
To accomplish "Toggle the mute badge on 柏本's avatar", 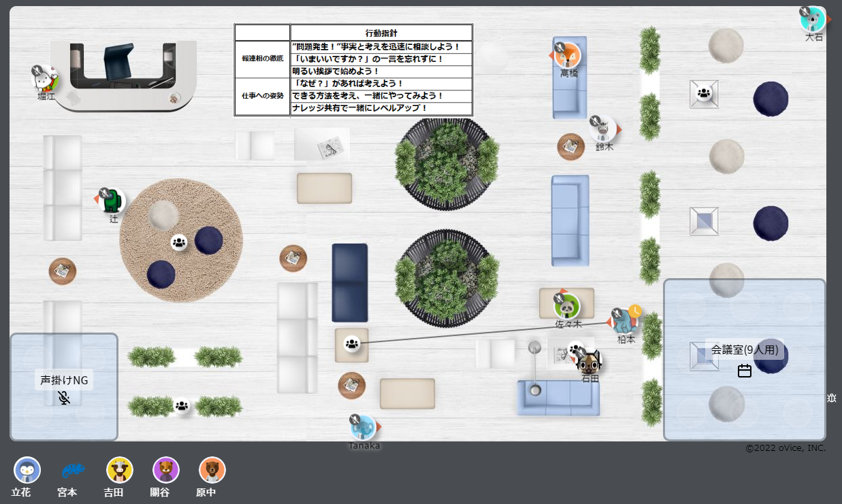I will (617, 314).
